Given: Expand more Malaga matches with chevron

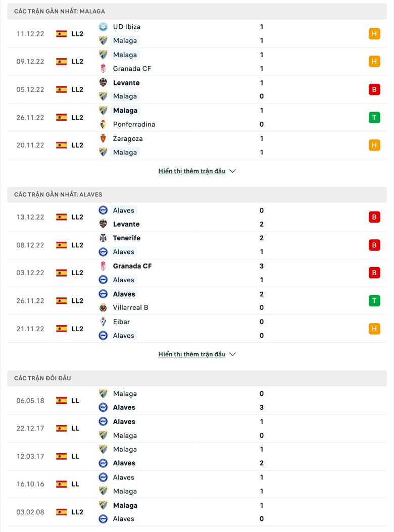Looking at the screenshot, I should [x=233, y=171].
